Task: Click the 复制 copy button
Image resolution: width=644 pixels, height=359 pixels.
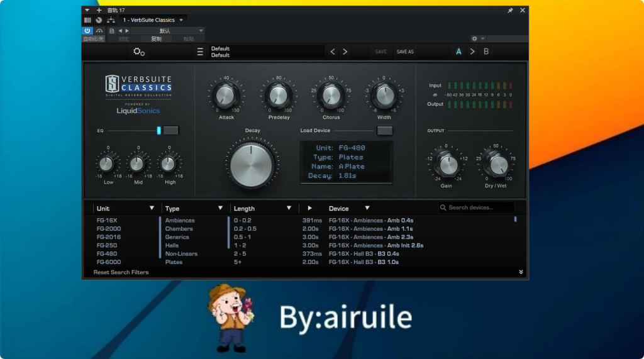Action: click(156, 39)
